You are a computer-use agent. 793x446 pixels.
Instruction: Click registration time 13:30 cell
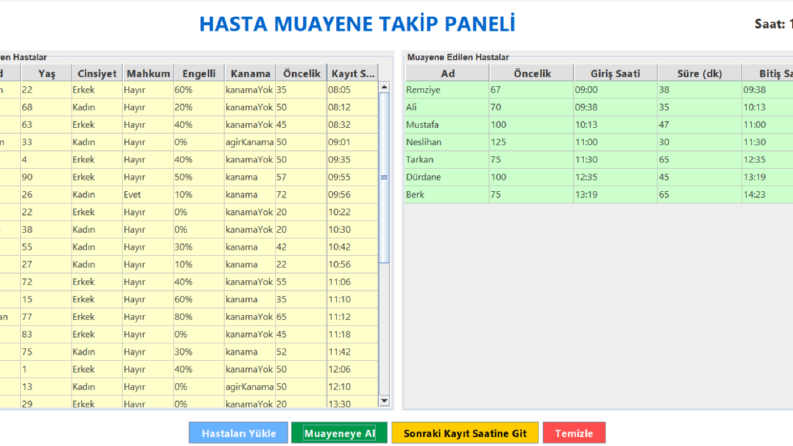(x=353, y=404)
